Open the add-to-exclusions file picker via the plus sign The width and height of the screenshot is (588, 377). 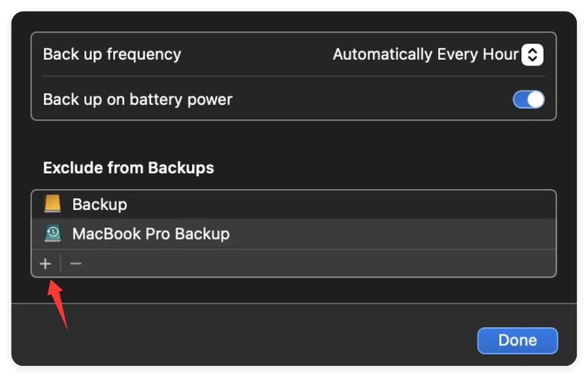(45, 263)
